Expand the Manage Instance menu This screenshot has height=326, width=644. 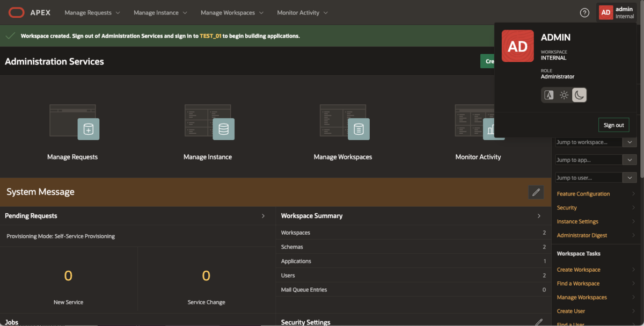160,12
